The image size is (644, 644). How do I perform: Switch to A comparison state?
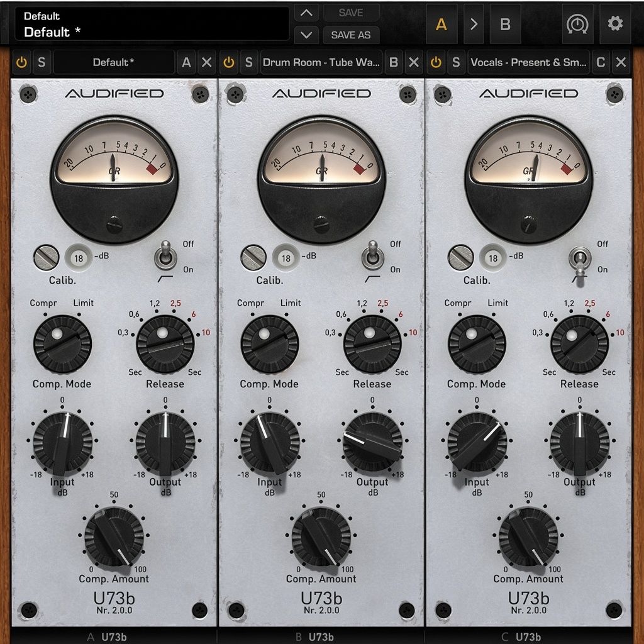(x=441, y=25)
